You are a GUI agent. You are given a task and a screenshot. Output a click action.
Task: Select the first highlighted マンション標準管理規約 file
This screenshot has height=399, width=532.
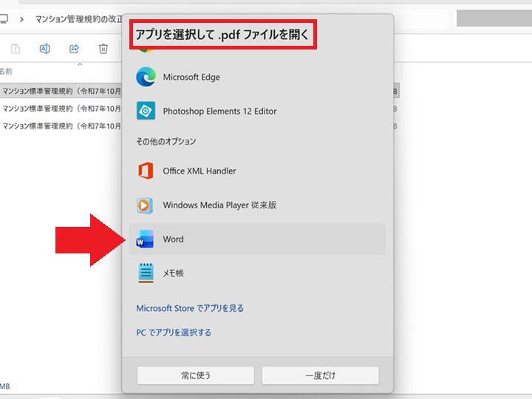[x=61, y=92]
